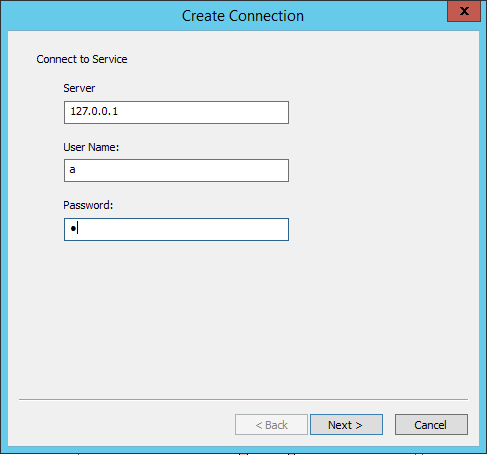This screenshot has width=487, height=455.
Task: Click the User Name: label
Action: coord(91,147)
